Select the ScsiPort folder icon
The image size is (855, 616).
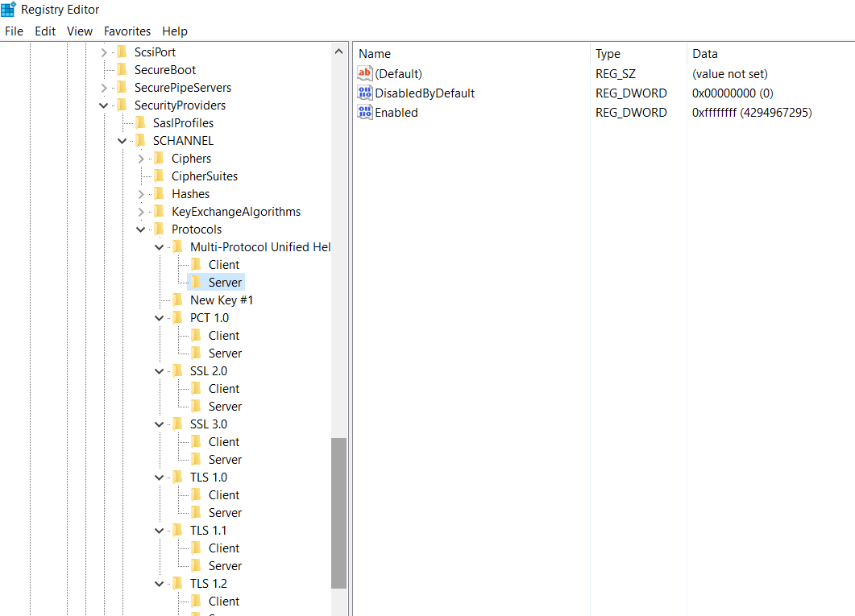[122, 52]
